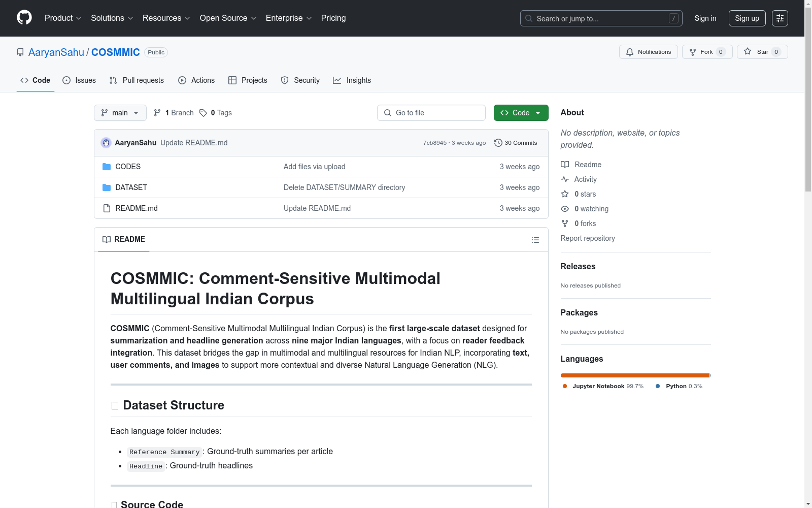Open the Pricing page link
The width and height of the screenshot is (812, 508).
click(333, 18)
